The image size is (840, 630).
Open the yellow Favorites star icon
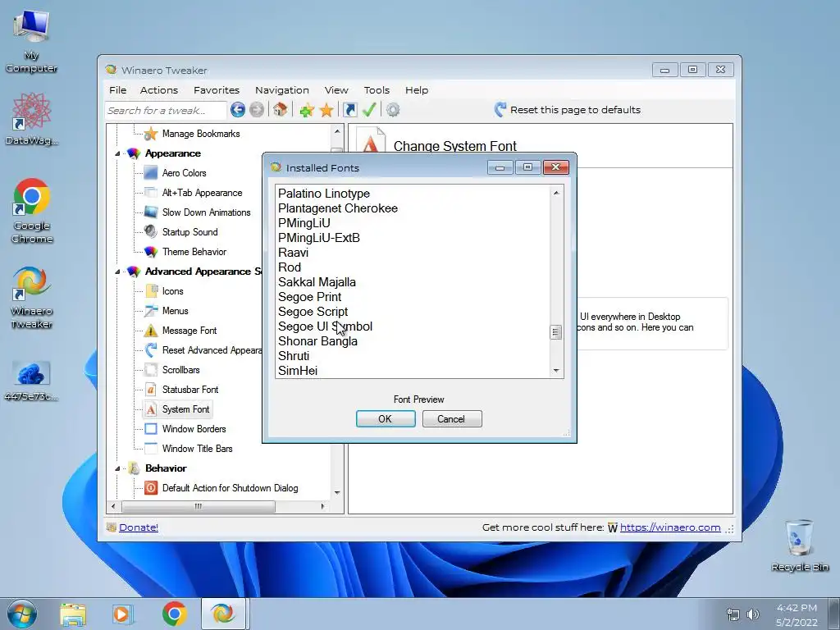pos(326,111)
